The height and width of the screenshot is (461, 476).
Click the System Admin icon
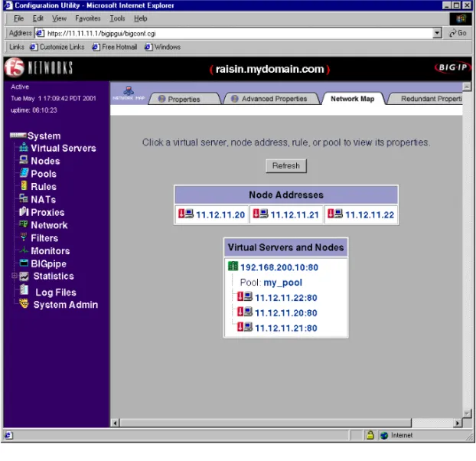coord(24,303)
